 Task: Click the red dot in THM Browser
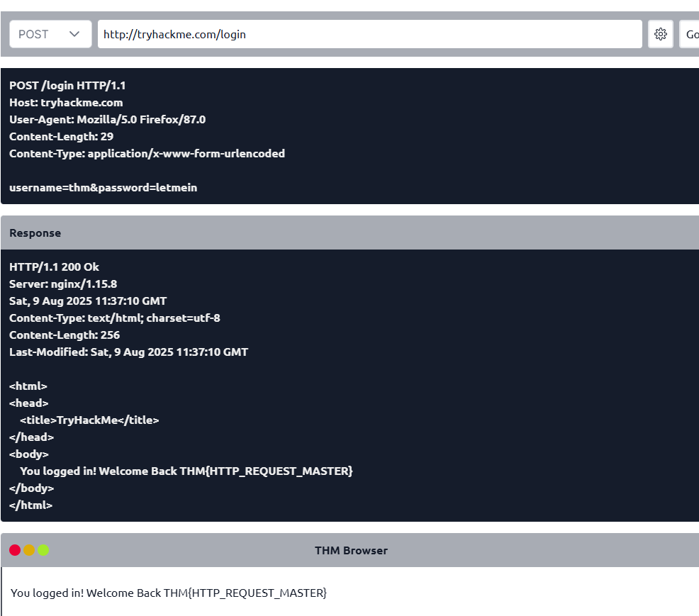[x=15, y=550]
